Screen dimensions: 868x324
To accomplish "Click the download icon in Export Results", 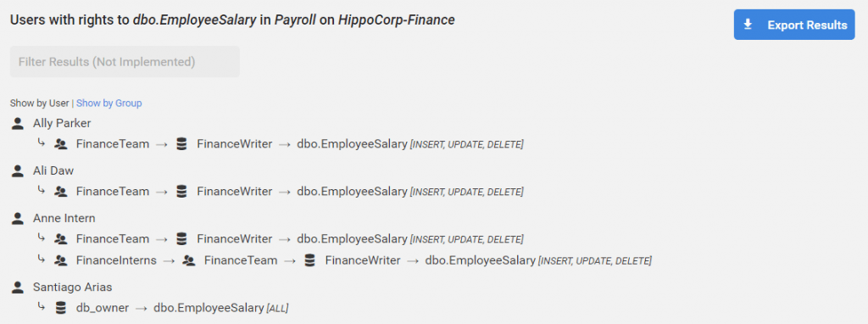I will [x=748, y=25].
